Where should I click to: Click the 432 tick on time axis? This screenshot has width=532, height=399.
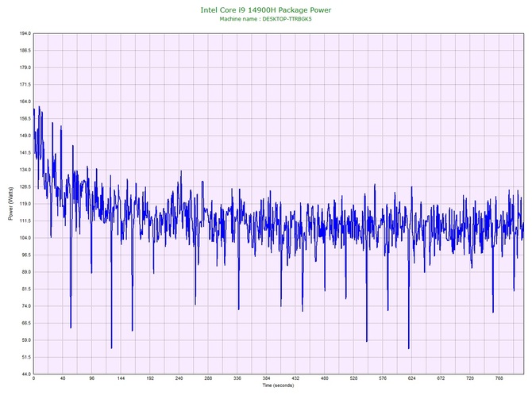click(295, 378)
